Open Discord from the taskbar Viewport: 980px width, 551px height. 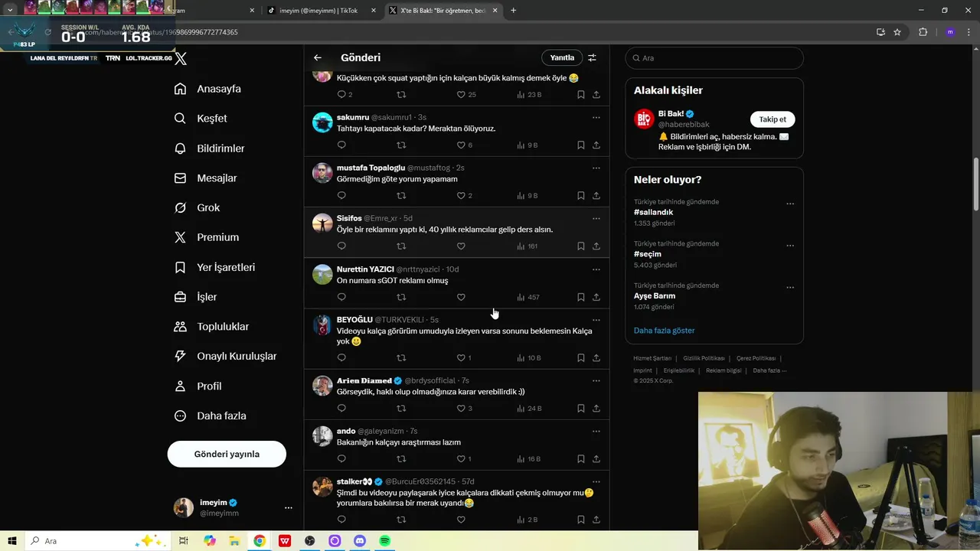point(360,541)
